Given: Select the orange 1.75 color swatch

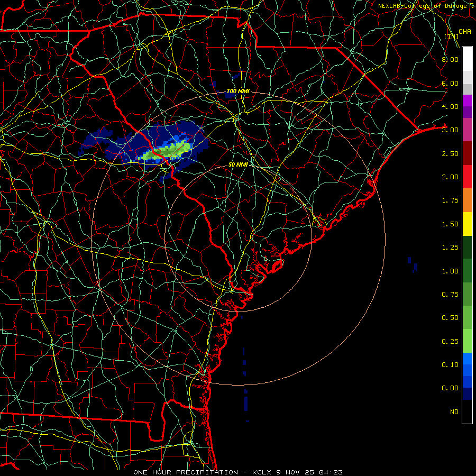Looking at the screenshot, I should (x=467, y=200).
